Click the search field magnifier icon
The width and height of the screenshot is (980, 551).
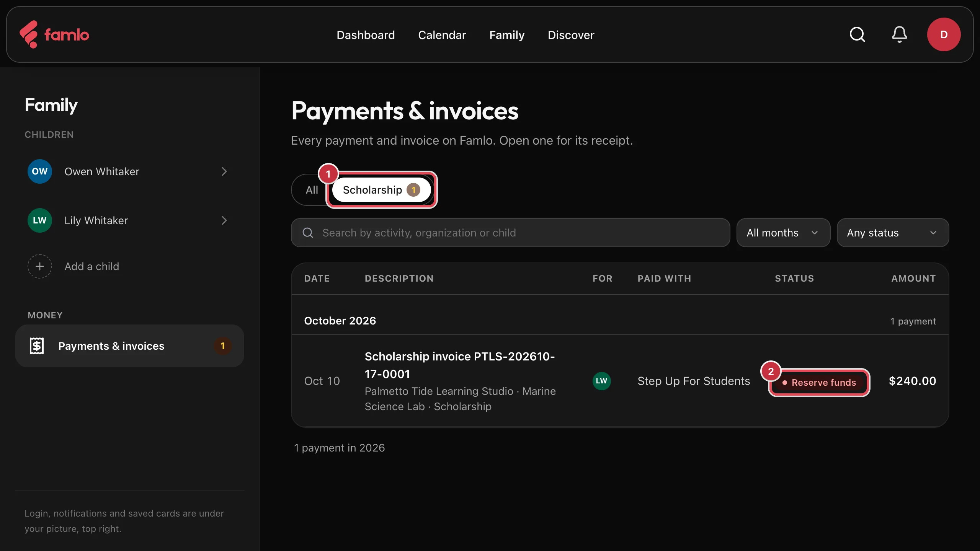tap(308, 233)
